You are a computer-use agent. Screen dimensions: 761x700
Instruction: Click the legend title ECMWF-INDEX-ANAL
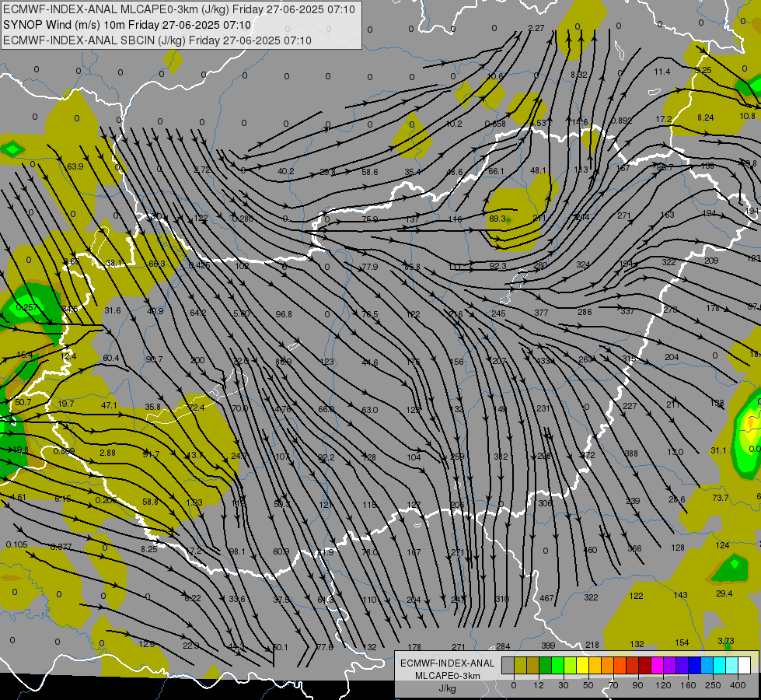pyautogui.click(x=448, y=663)
